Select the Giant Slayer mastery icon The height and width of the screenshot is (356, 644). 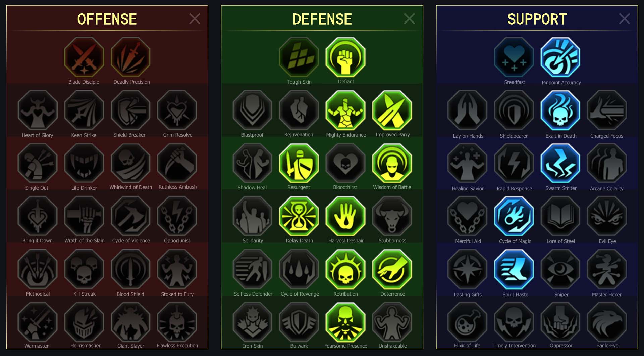pyautogui.click(x=131, y=322)
